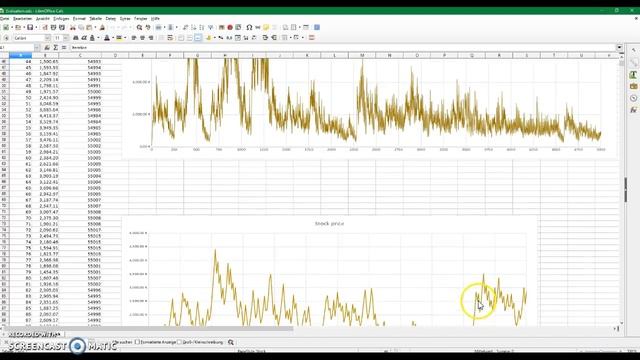The width and height of the screenshot is (640, 360).
Task: Open the Format menu
Action: click(x=79, y=19)
